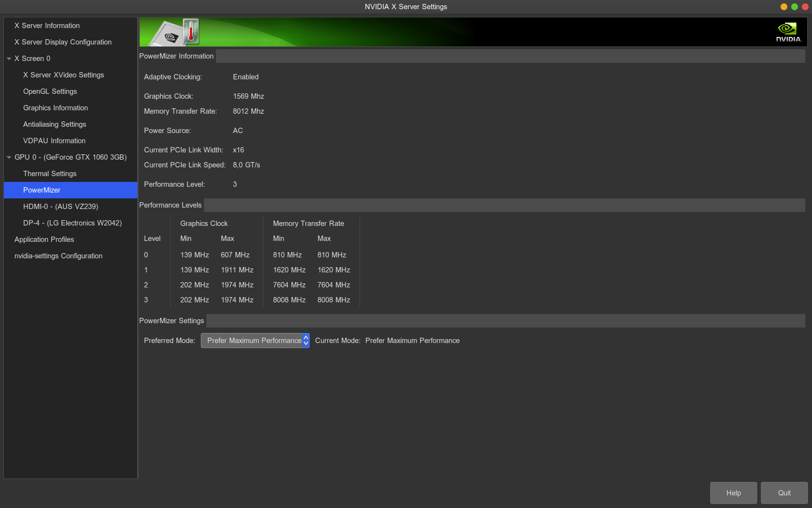Click the PCIe Link Width value x16

238,150
